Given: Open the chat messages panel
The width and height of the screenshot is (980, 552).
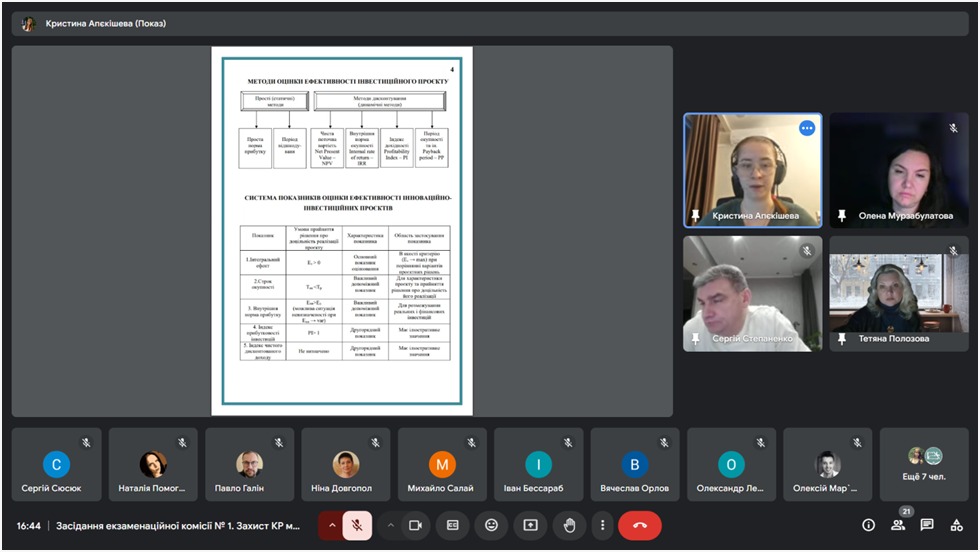Looking at the screenshot, I should (927, 525).
